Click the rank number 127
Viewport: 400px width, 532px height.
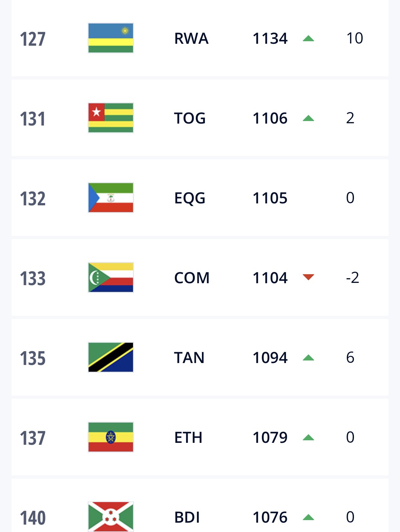pyautogui.click(x=33, y=39)
